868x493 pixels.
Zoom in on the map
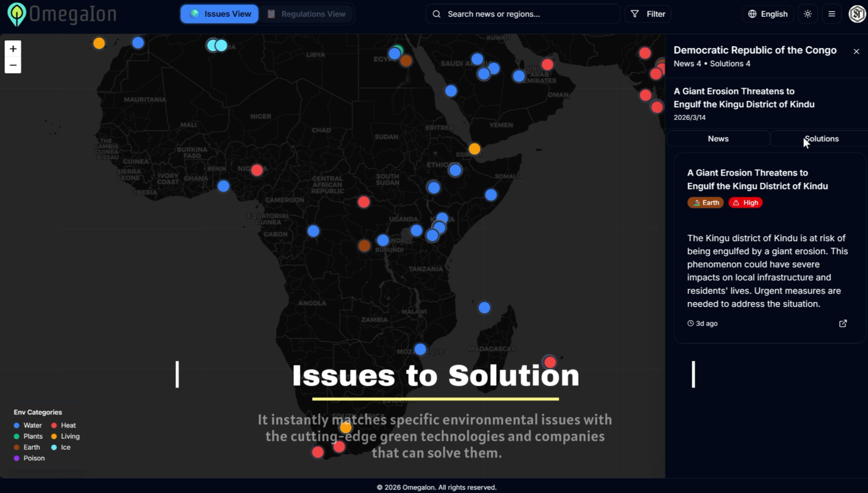(13, 49)
